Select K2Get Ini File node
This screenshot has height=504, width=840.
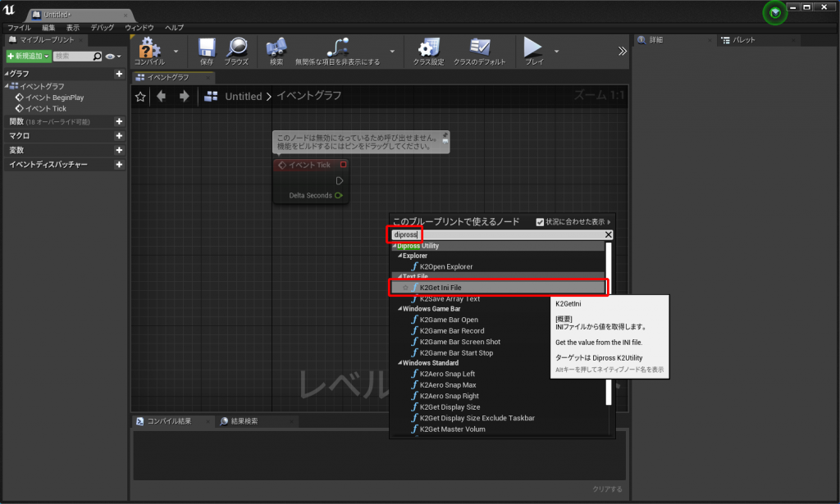pyautogui.click(x=498, y=288)
